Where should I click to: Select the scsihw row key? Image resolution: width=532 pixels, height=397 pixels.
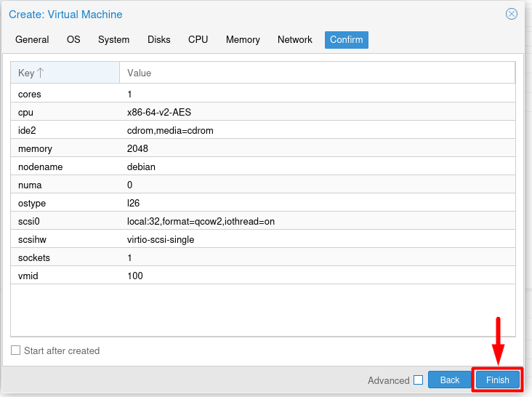click(x=32, y=240)
